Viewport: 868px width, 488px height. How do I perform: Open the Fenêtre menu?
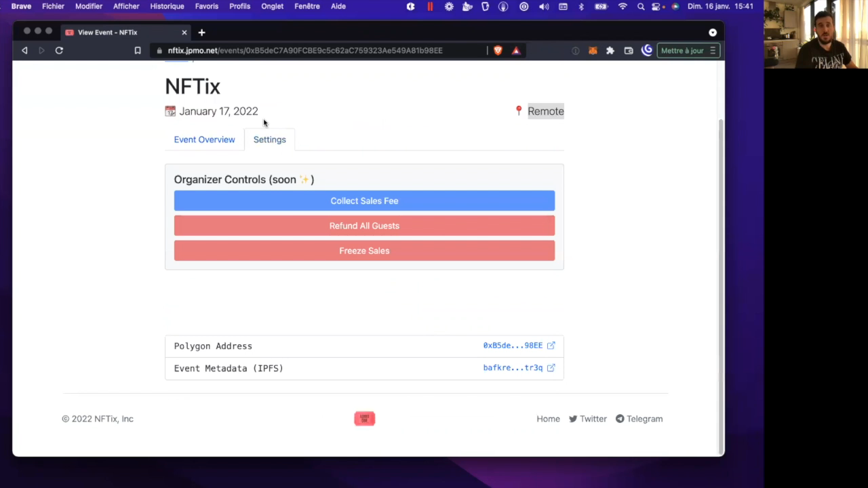(x=307, y=6)
